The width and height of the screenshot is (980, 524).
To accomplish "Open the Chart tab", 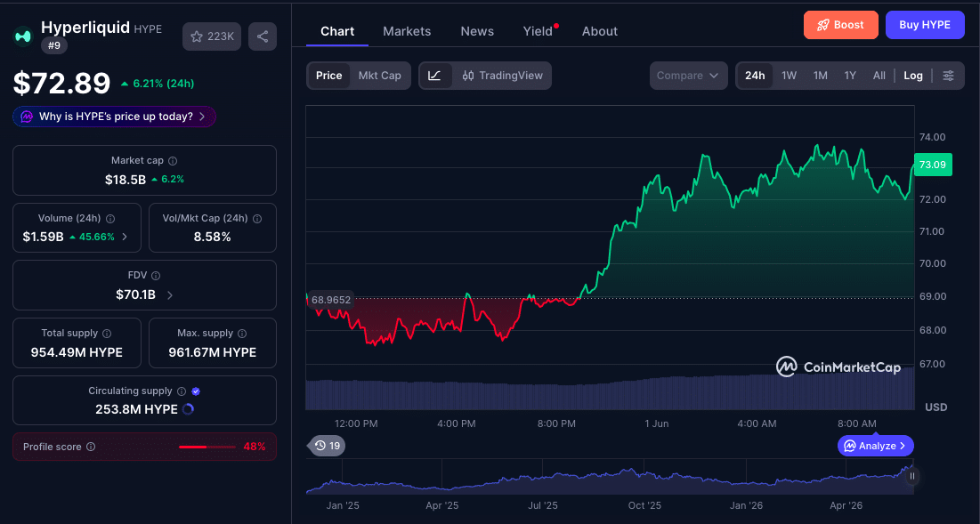I will click(x=337, y=31).
